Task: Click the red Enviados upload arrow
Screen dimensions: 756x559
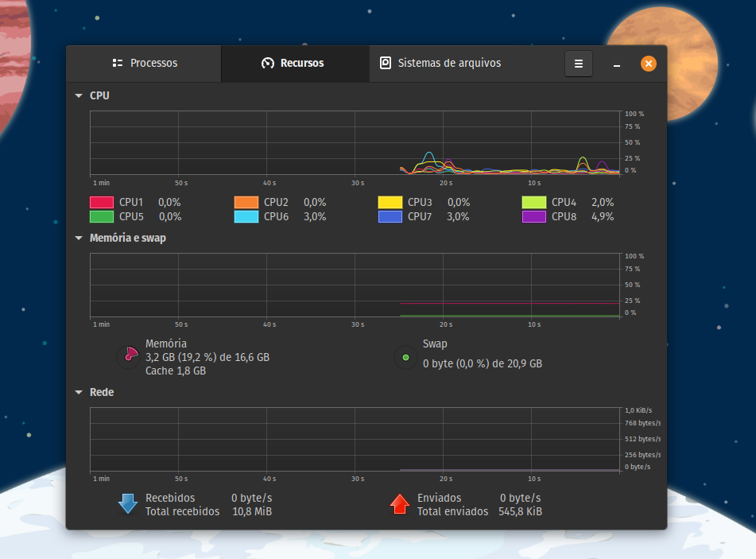Action: [x=400, y=504]
